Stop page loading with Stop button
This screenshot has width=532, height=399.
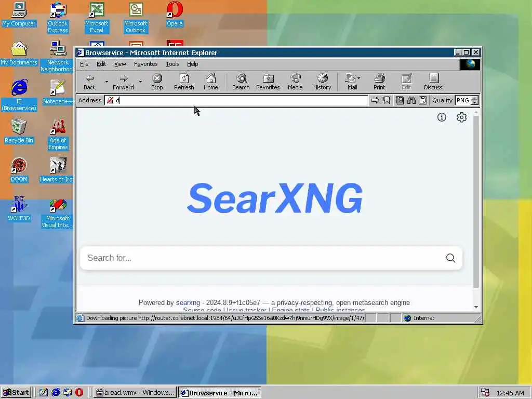[x=157, y=82]
